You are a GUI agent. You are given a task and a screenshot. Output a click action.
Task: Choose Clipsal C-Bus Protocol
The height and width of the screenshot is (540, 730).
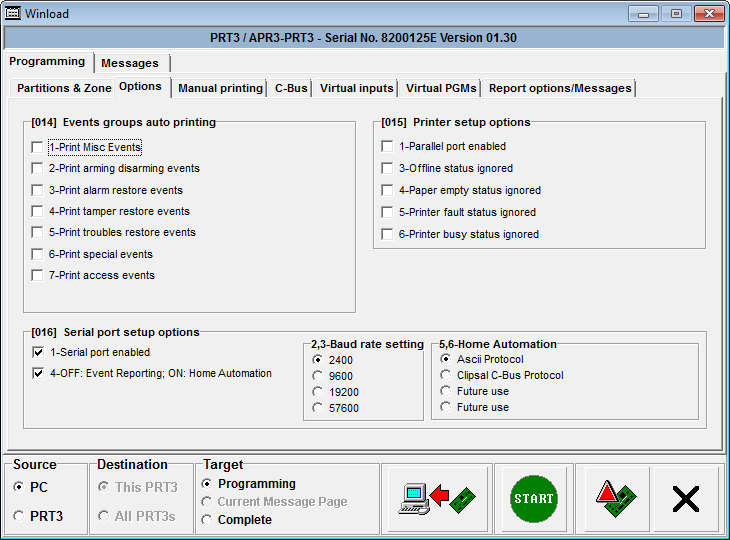446,375
